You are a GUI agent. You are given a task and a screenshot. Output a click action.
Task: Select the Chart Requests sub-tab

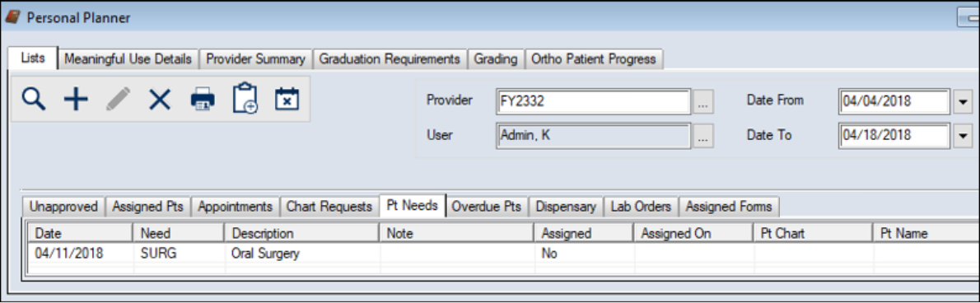point(329,207)
